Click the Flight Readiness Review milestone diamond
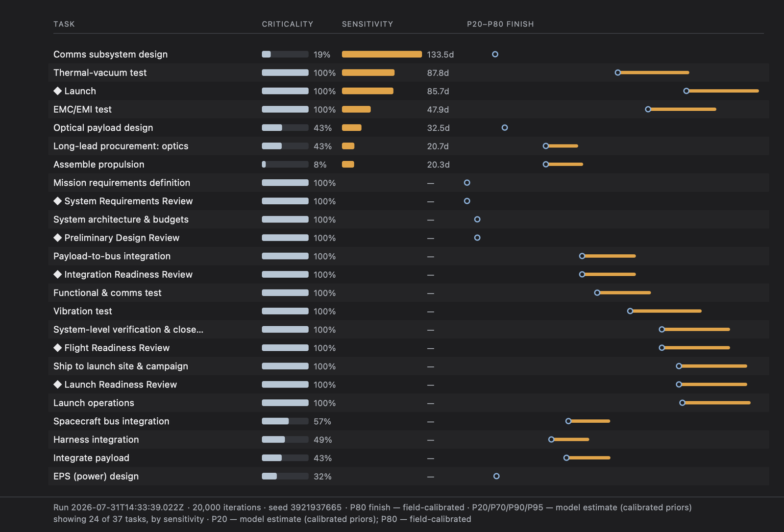 tap(57, 348)
